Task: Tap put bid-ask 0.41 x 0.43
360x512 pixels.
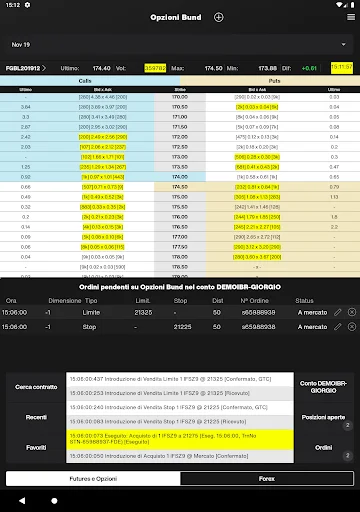Action: pos(257,167)
